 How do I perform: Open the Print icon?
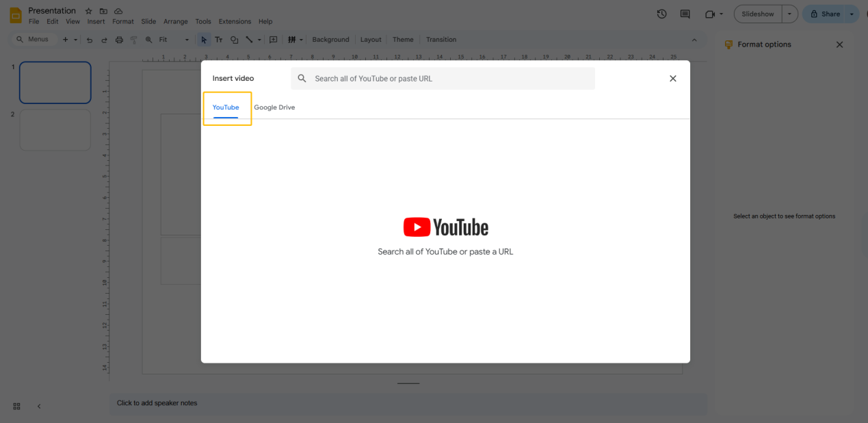(119, 39)
